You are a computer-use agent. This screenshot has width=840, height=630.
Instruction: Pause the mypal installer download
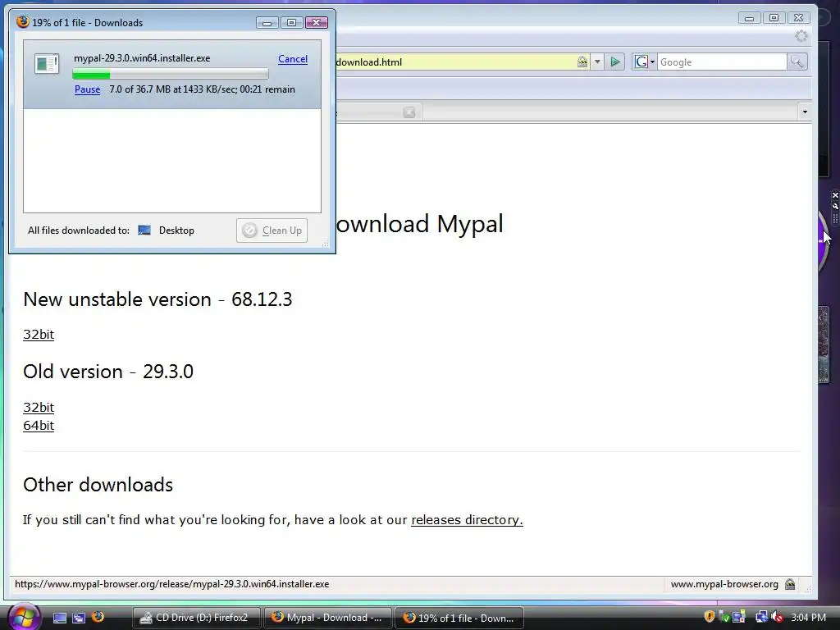tap(87, 89)
